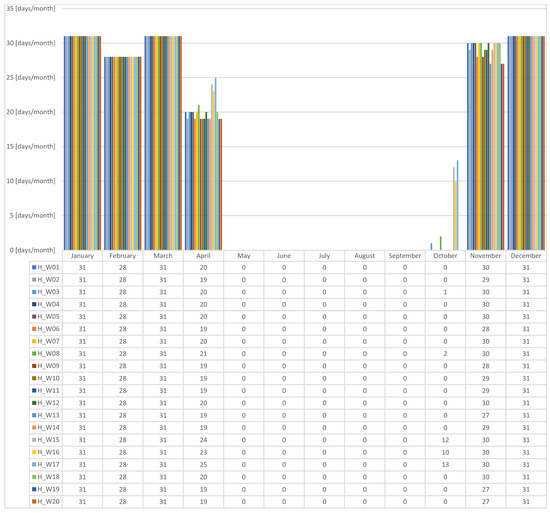Select the January column header
The width and height of the screenshot is (550, 513).
[82, 256]
